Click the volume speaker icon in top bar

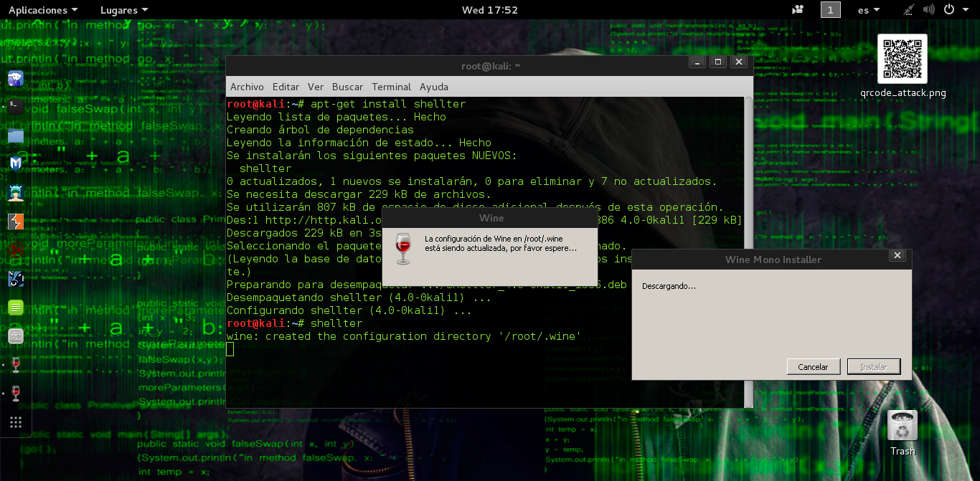(x=929, y=10)
